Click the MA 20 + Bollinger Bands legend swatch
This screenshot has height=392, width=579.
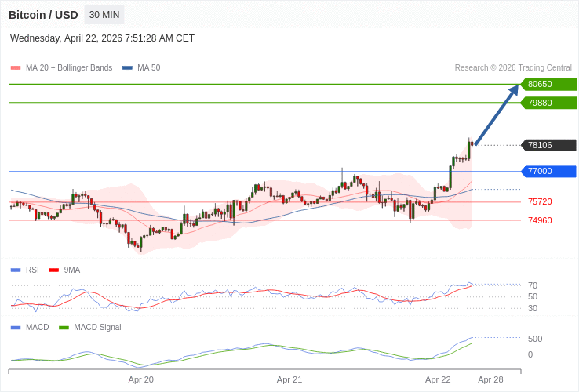(16, 68)
